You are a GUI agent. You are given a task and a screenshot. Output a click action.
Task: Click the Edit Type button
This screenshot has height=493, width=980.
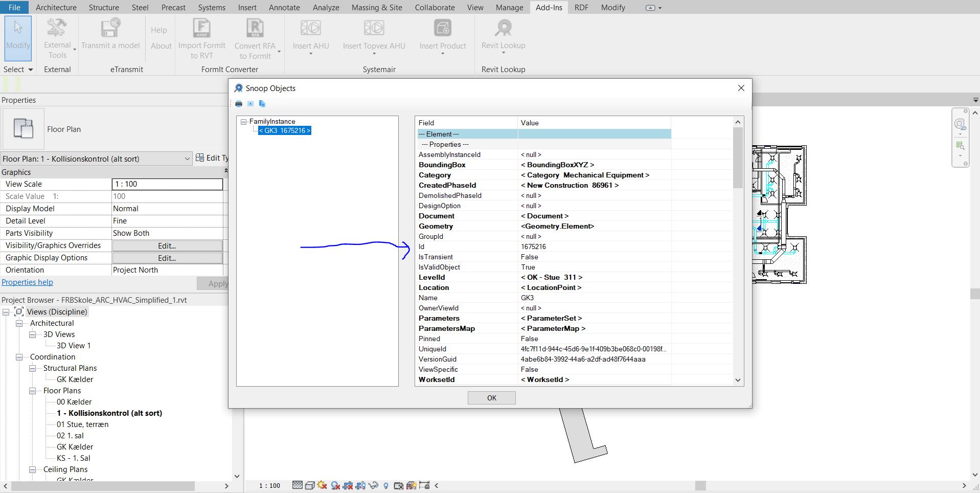pyautogui.click(x=212, y=158)
